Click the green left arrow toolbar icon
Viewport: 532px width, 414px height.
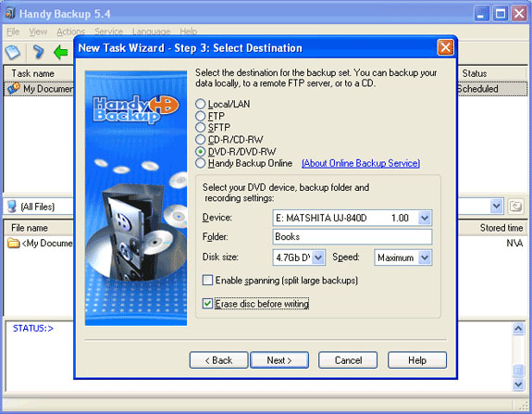(61, 52)
